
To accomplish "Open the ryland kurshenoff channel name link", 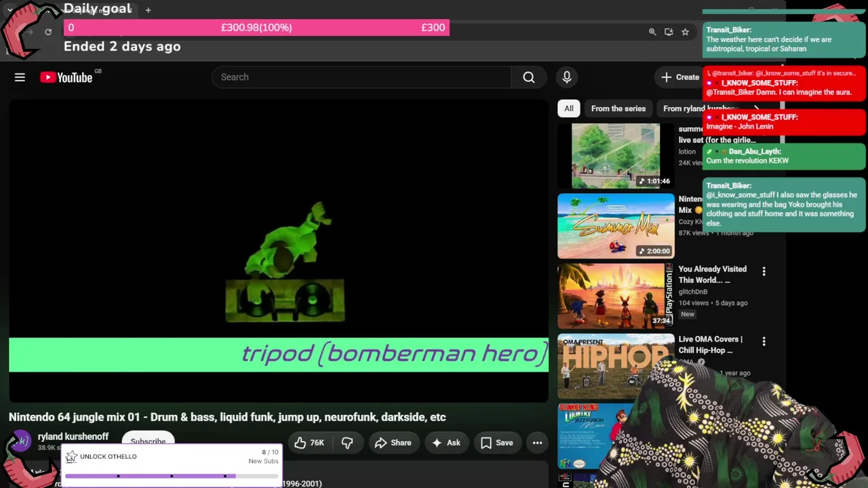I will pyautogui.click(x=73, y=436).
